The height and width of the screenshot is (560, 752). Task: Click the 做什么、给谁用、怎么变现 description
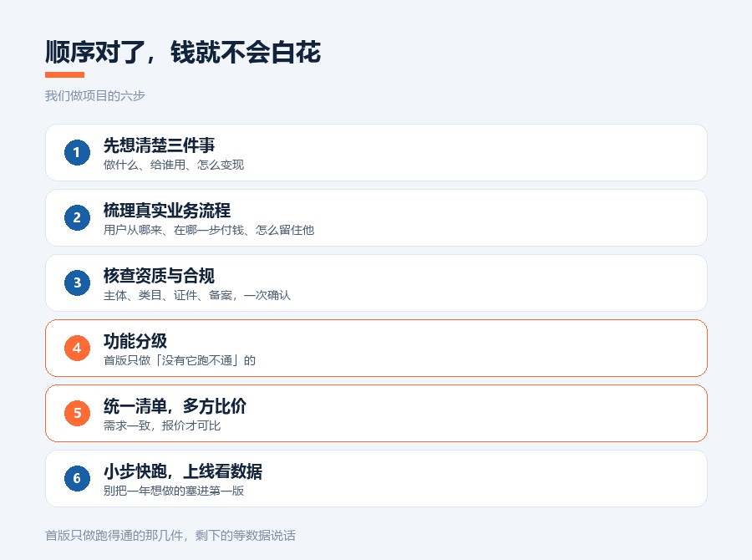tap(174, 165)
